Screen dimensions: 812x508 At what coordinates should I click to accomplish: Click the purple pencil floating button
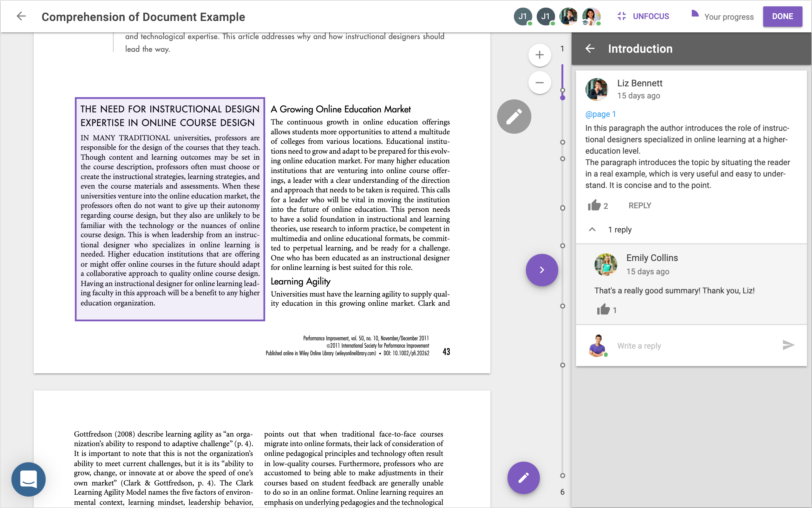[x=523, y=478]
